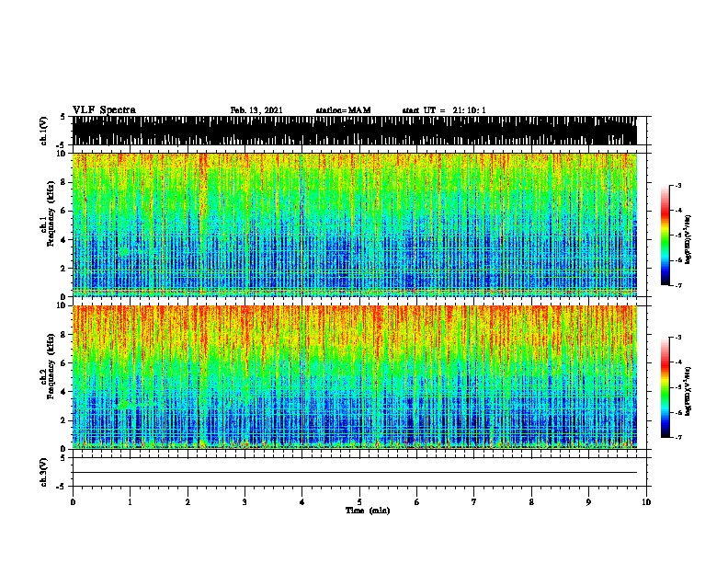
Task: Click the flat ch.3 voltage trace line
Action: click(355, 473)
